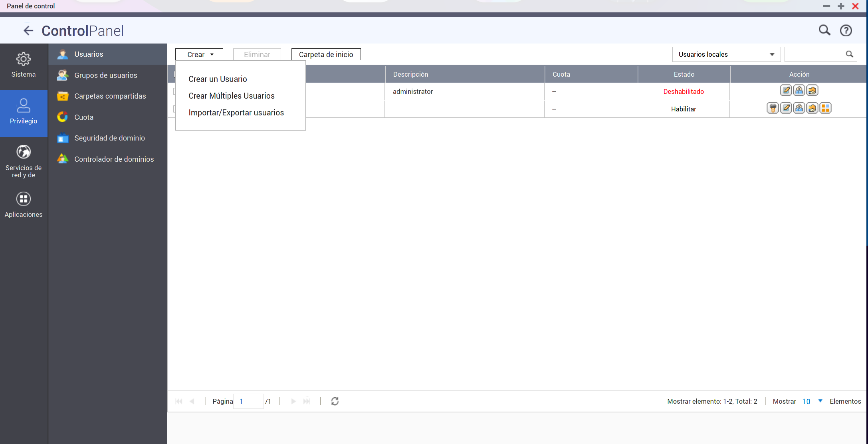Open Grupos de usuarios in side menu
The width and height of the screenshot is (868, 444).
click(x=105, y=75)
